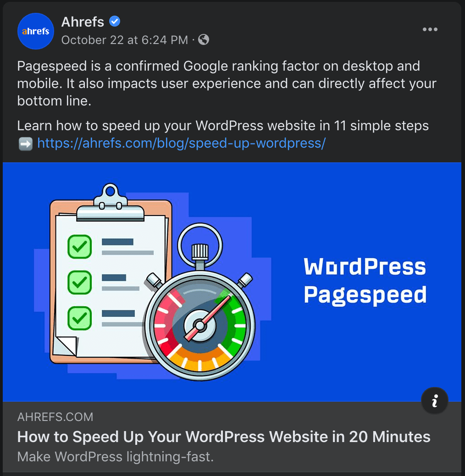465x476 pixels.
Task: Click the WordPress Pagespeed title text in image
Action: coord(365,281)
